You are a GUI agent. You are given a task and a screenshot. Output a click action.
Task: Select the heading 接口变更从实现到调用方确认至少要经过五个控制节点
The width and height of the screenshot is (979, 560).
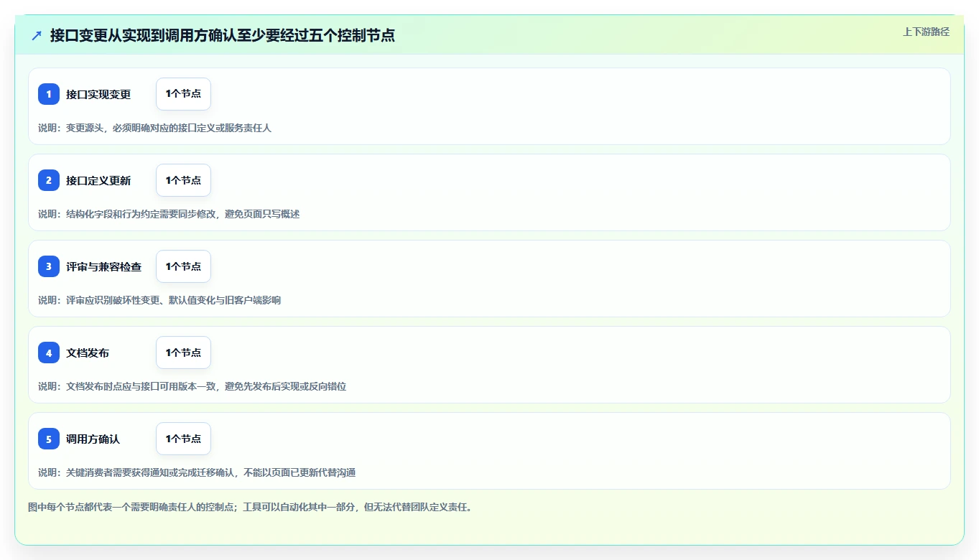[x=223, y=35]
